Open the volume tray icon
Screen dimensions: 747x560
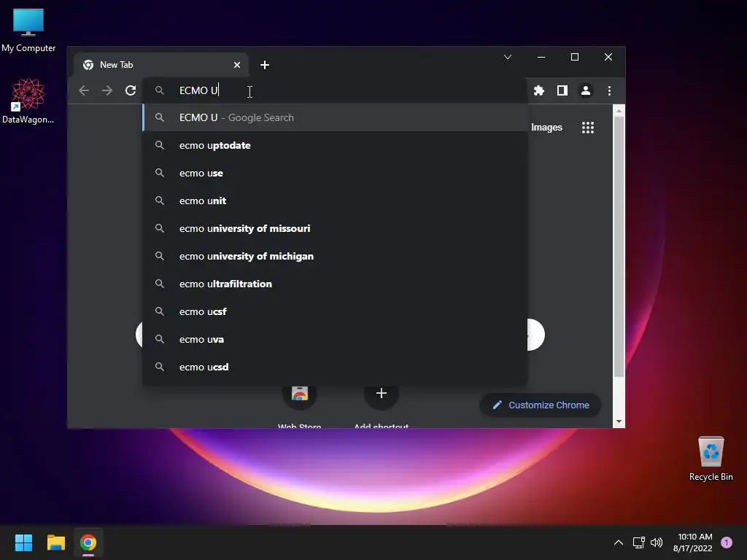(657, 542)
